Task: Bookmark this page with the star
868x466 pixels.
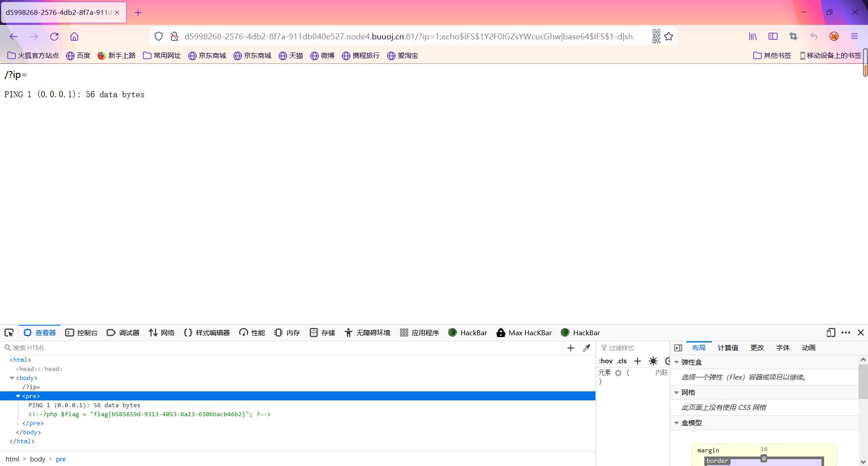Action: tap(669, 37)
